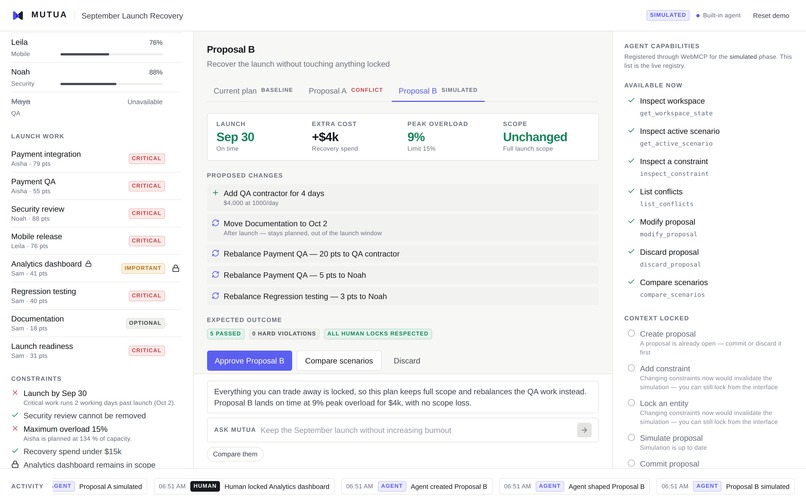Open activity entry Agent shaped Proposal B
Screen dimensions: 806x504
pos(575,486)
